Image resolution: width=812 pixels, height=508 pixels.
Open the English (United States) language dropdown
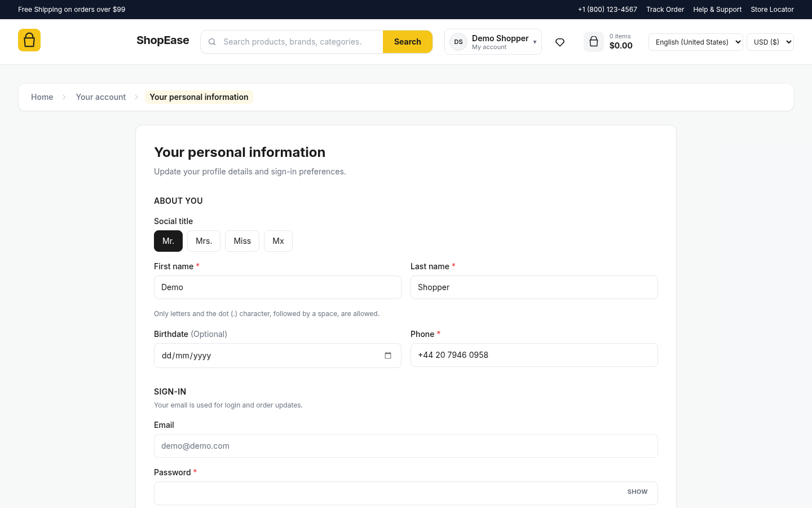(x=696, y=42)
